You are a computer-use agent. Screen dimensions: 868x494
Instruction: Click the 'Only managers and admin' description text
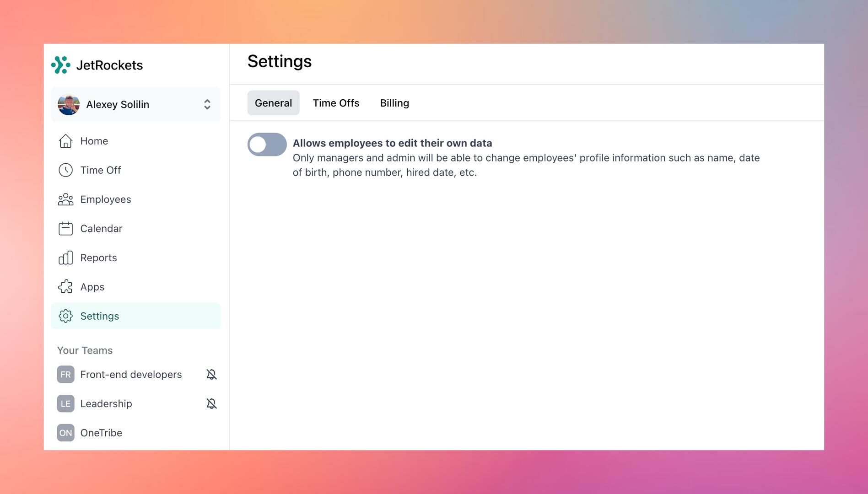point(526,165)
